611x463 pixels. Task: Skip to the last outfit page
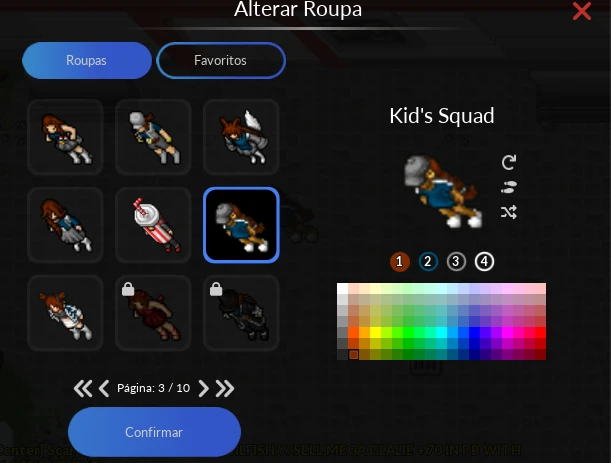tap(225, 388)
